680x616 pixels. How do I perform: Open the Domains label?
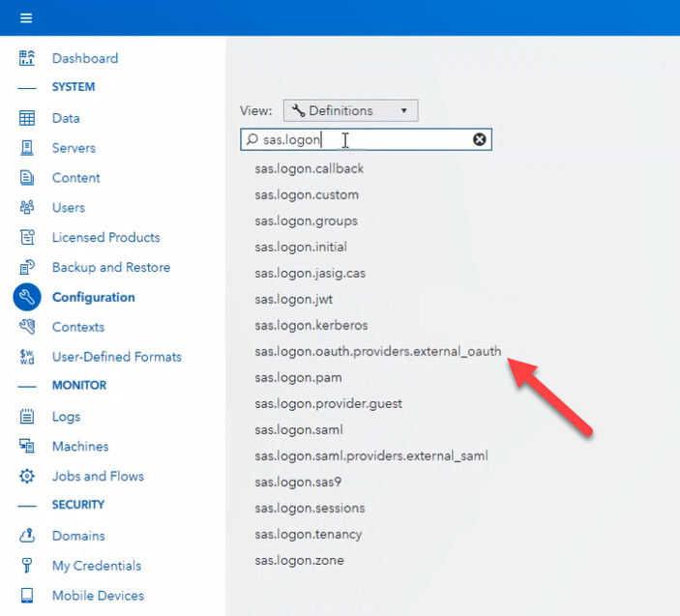tap(78, 536)
